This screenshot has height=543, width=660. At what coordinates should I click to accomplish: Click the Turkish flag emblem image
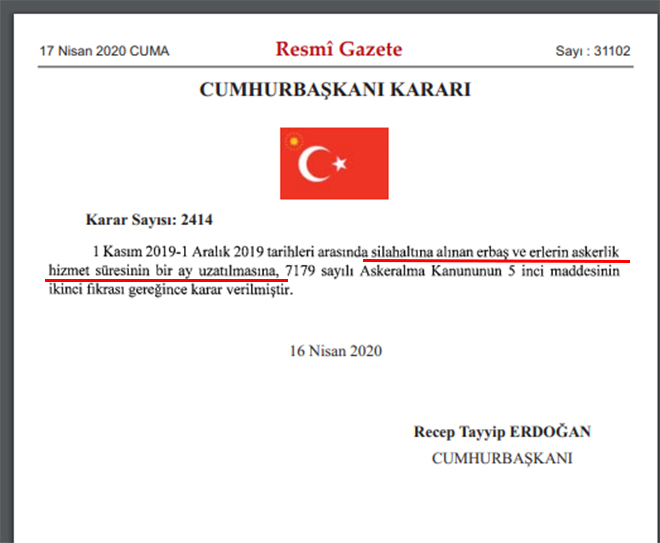pyautogui.click(x=334, y=163)
